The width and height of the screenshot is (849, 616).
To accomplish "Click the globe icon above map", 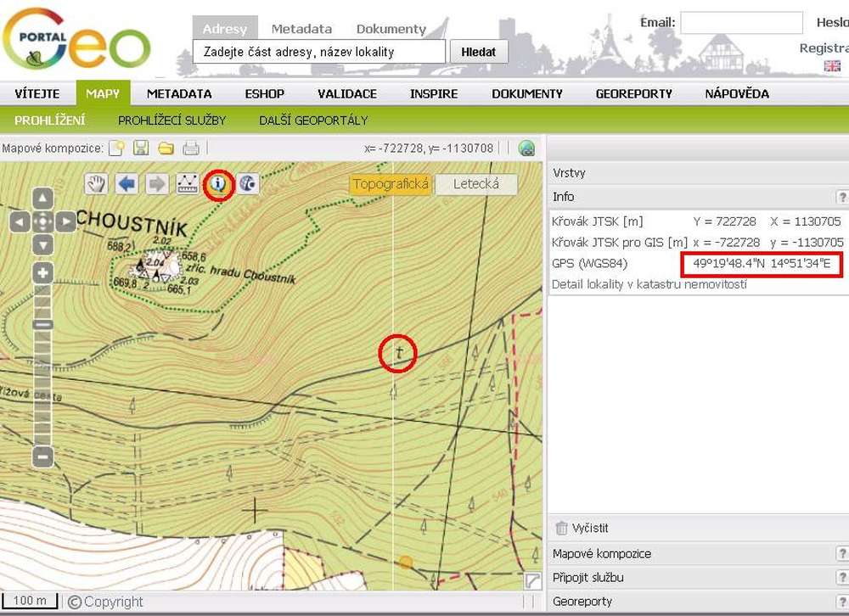I will 526,148.
